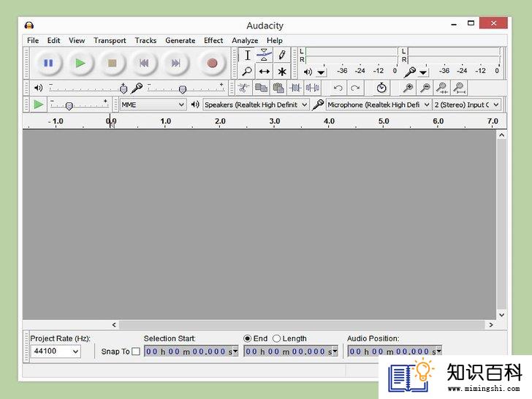Click the Fit Selection zoom icon
Image resolution: width=532 pixels, height=399 pixels.
pos(442,88)
